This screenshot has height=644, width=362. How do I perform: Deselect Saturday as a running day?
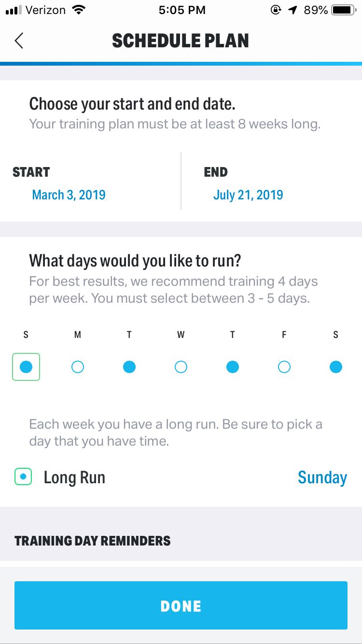336,367
